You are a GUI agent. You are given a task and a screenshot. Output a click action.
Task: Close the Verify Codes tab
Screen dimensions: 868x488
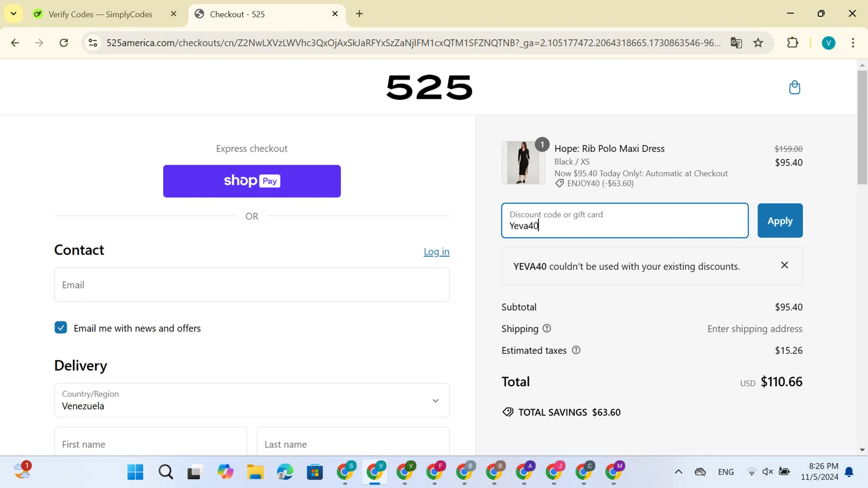pos(174,14)
